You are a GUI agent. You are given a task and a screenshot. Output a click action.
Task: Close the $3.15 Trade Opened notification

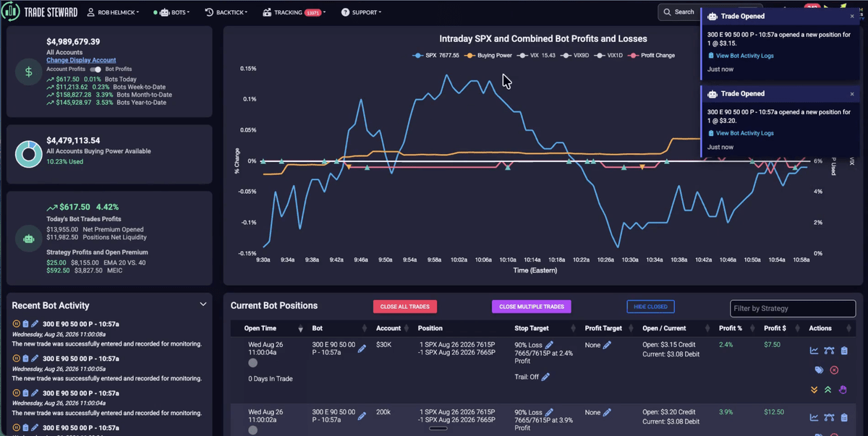[852, 16]
